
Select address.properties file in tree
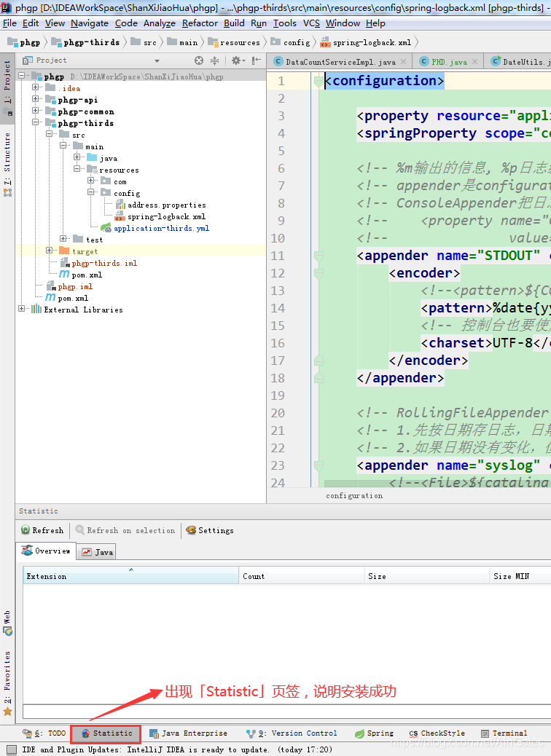pos(161,205)
